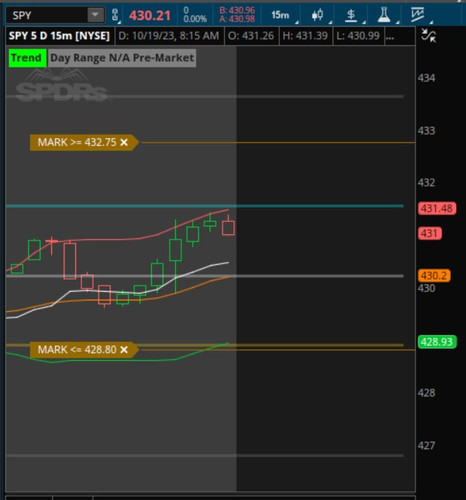Click the open value O: 431.26
The height and width of the screenshot is (500, 466).
[x=251, y=36]
